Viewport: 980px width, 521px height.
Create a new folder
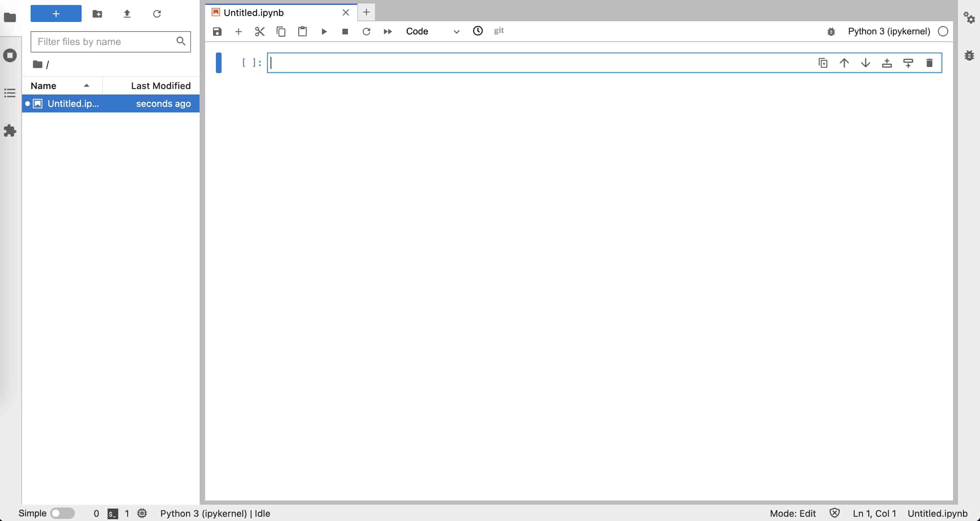click(97, 14)
